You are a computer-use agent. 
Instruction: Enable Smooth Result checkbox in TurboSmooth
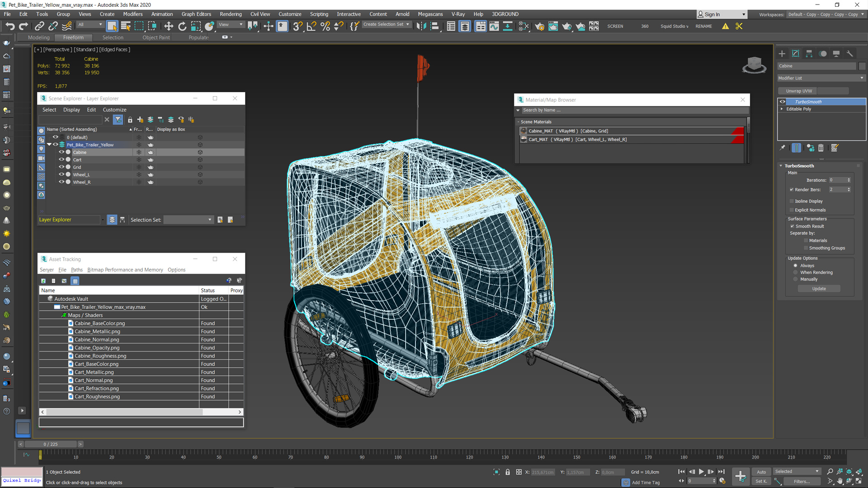point(793,225)
